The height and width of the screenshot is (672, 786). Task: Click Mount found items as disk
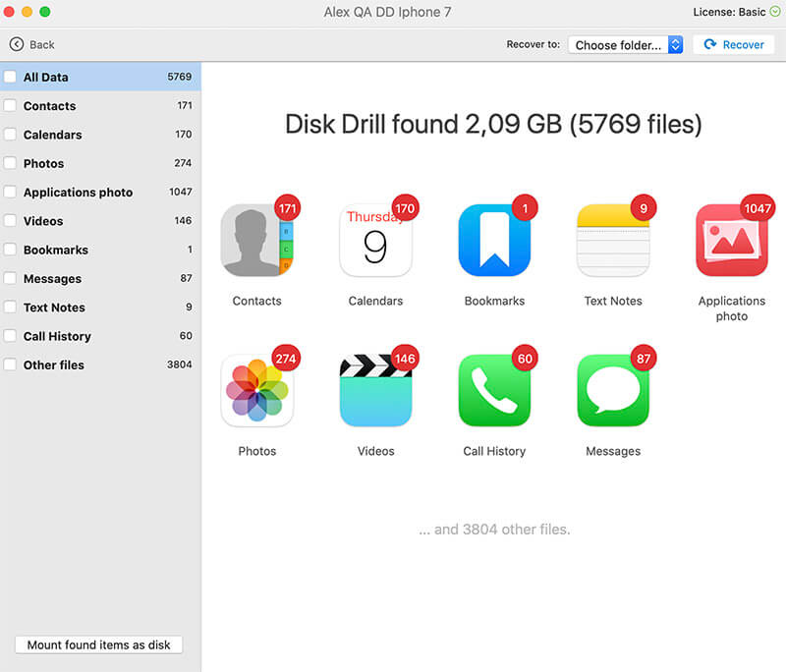pos(99,644)
